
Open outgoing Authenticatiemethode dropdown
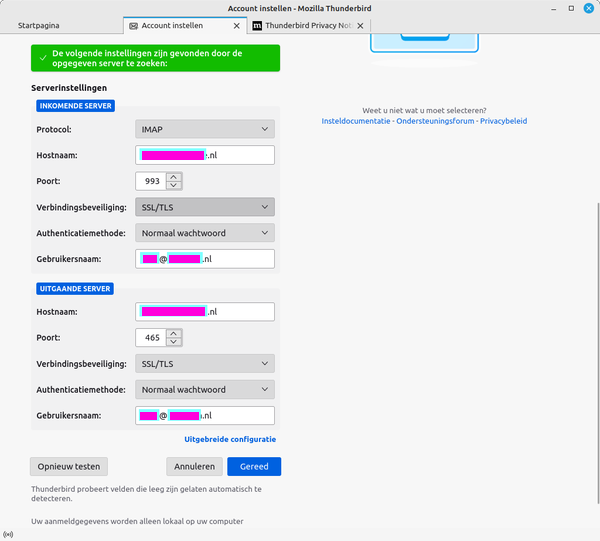[204, 390]
